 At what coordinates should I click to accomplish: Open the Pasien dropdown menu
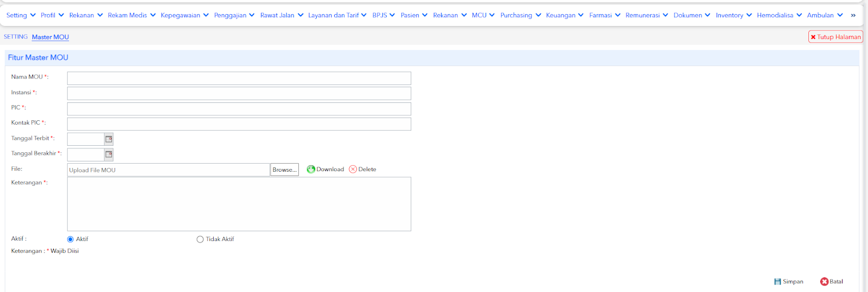(x=414, y=15)
